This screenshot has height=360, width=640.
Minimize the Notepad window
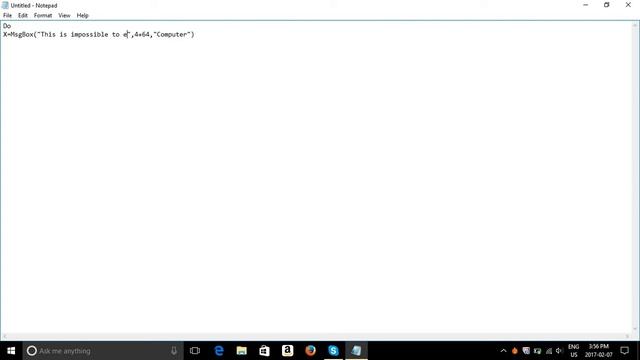coord(586,5)
